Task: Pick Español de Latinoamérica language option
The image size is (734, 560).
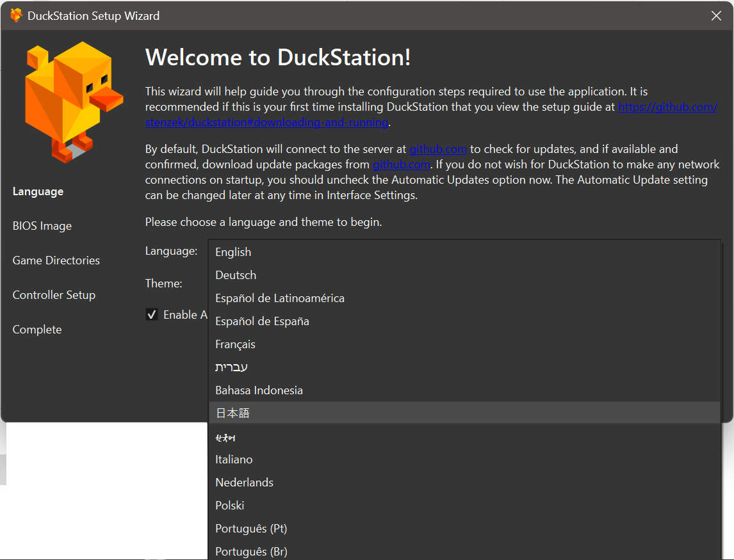Action: (x=464, y=298)
